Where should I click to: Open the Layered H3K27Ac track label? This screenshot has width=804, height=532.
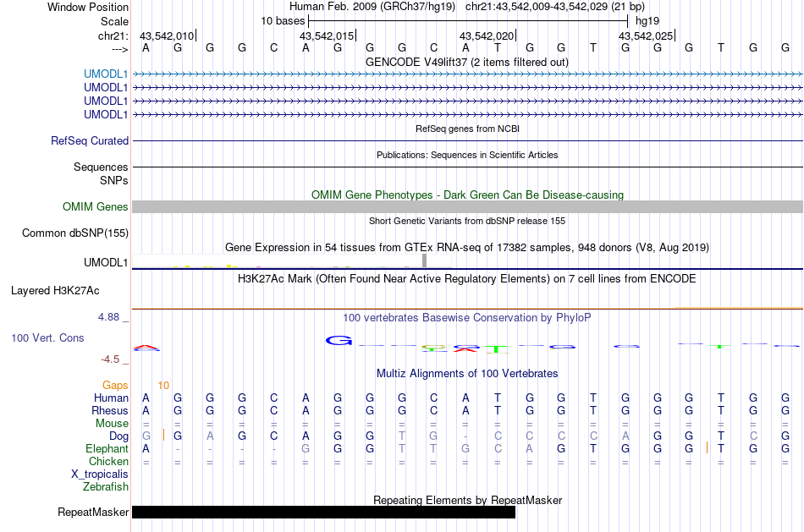pyautogui.click(x=55, y=291)
